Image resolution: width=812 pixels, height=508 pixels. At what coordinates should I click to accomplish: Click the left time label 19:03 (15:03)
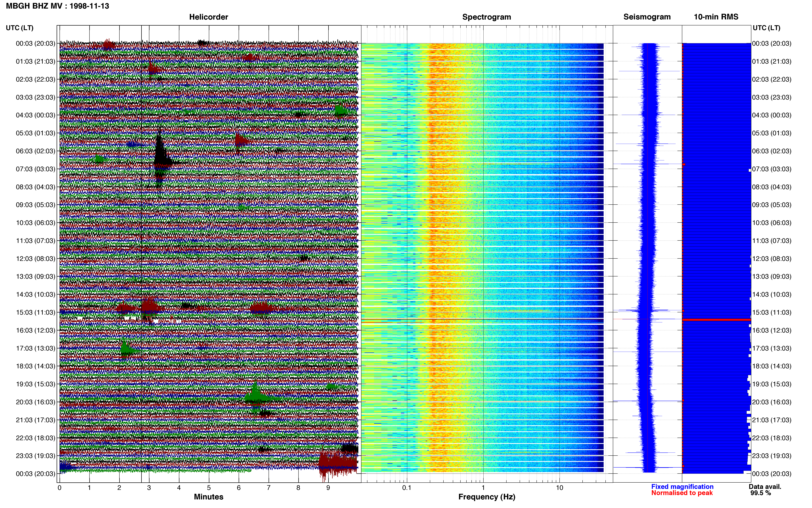36,384
